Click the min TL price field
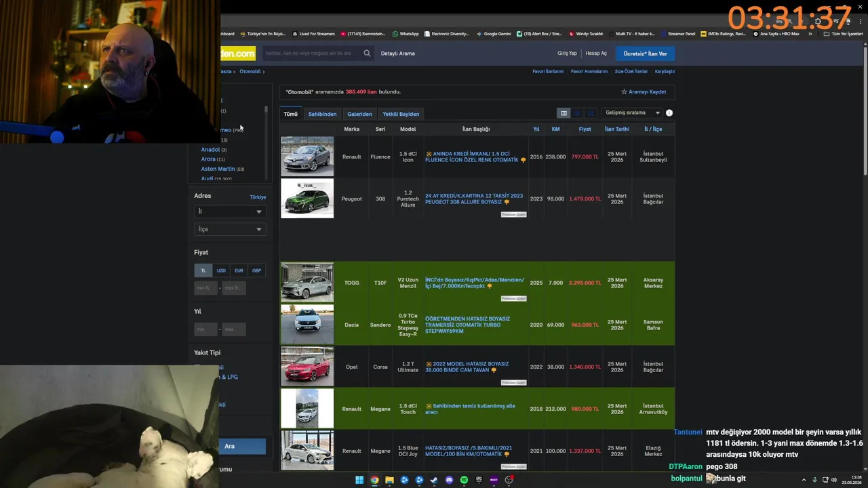Screen dimensions: 868x488 pyautogui.click(x=205, y=288)
